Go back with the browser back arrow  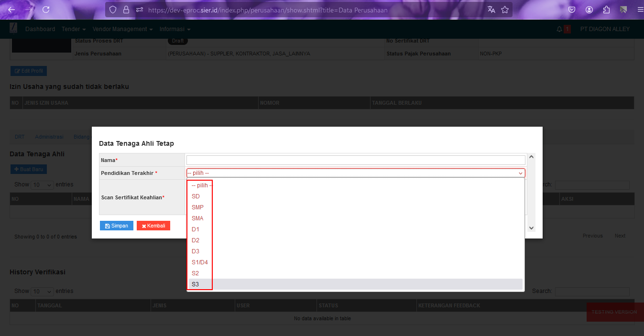pos(11,9)
